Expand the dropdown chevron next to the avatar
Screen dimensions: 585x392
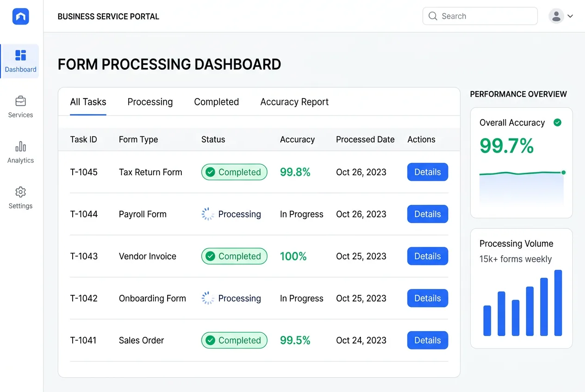click(x=570, y=16)
